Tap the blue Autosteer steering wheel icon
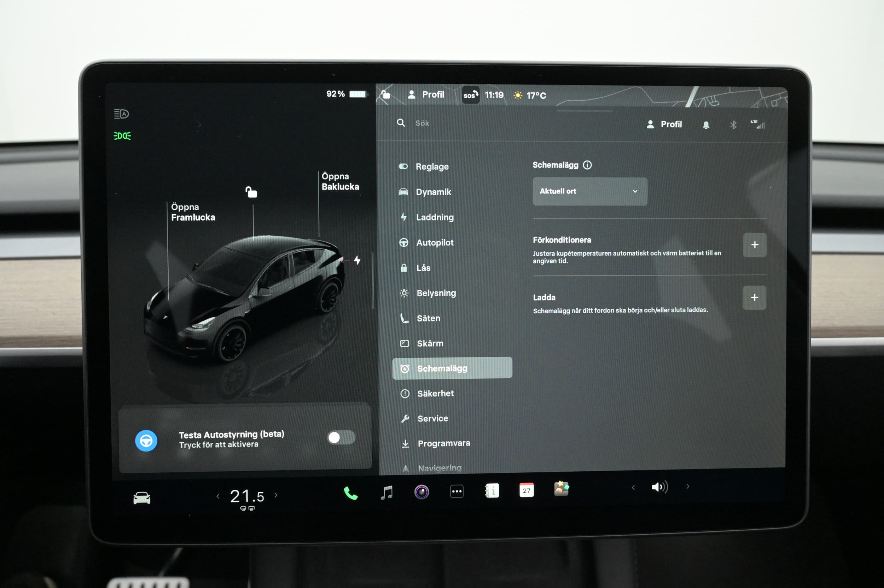884x588 pixels. 146,441
